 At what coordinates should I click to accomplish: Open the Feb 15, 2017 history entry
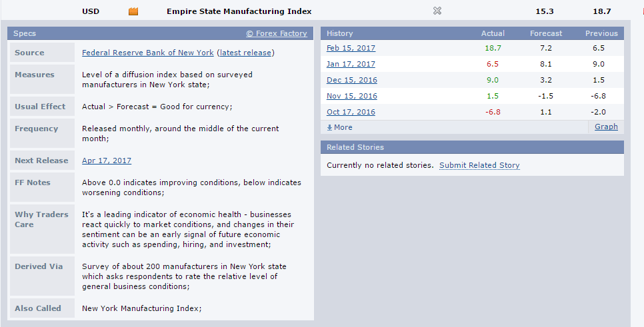click(x=351, y=48)
